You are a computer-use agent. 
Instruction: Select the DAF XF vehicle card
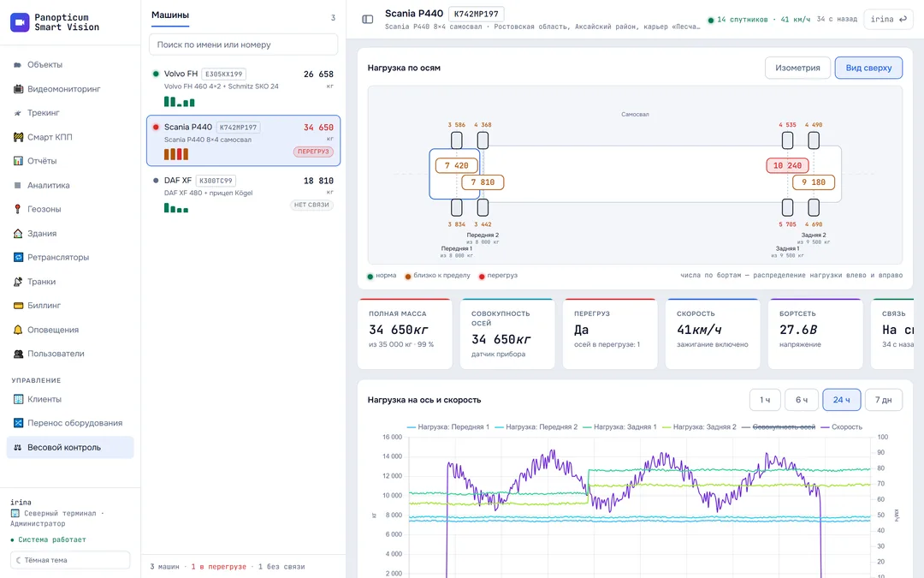pyautogui.click(x=243, y=194)
